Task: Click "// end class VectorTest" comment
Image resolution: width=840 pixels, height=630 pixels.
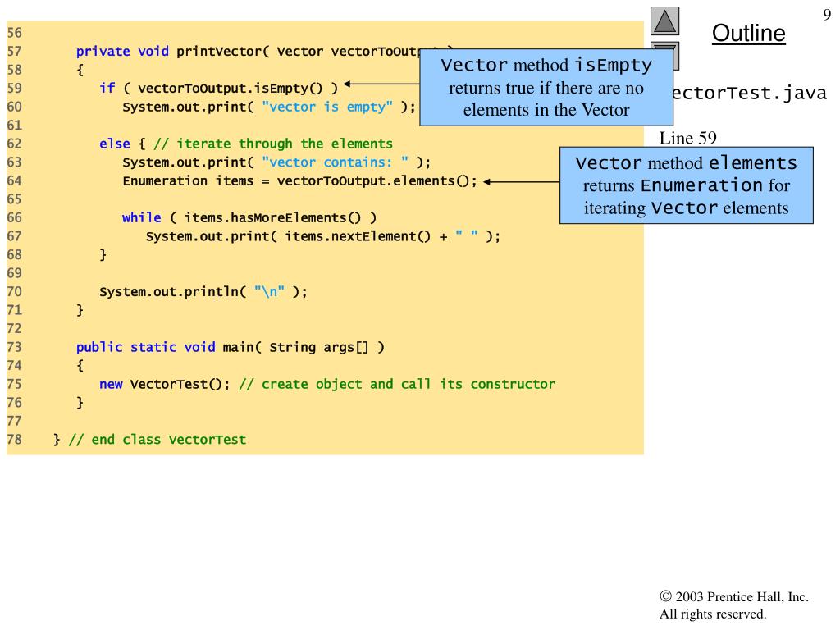Action: pos(157,440)
